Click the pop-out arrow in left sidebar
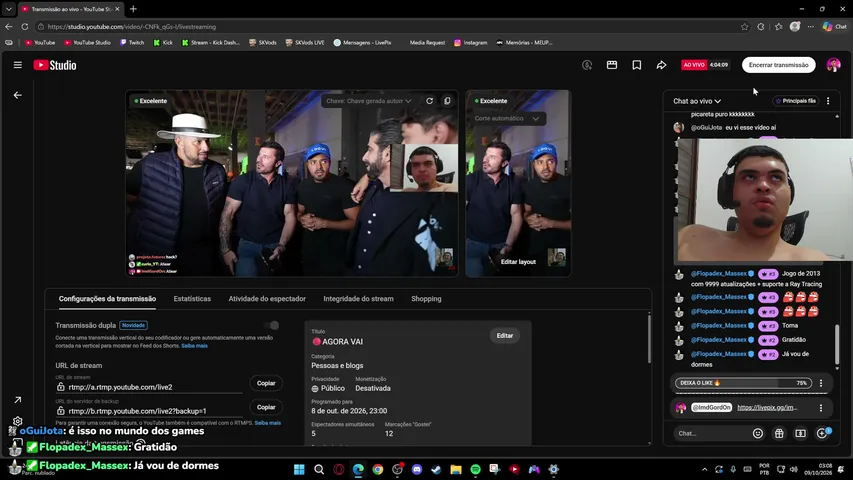Viewport: 853px width, 480px height. 17,400
